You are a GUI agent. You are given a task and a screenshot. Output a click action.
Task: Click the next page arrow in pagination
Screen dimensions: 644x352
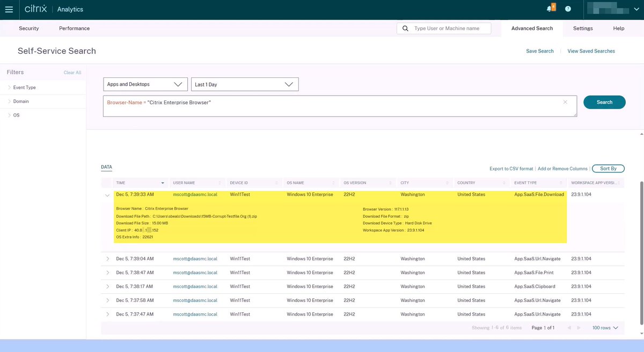[x=579, y=327]
